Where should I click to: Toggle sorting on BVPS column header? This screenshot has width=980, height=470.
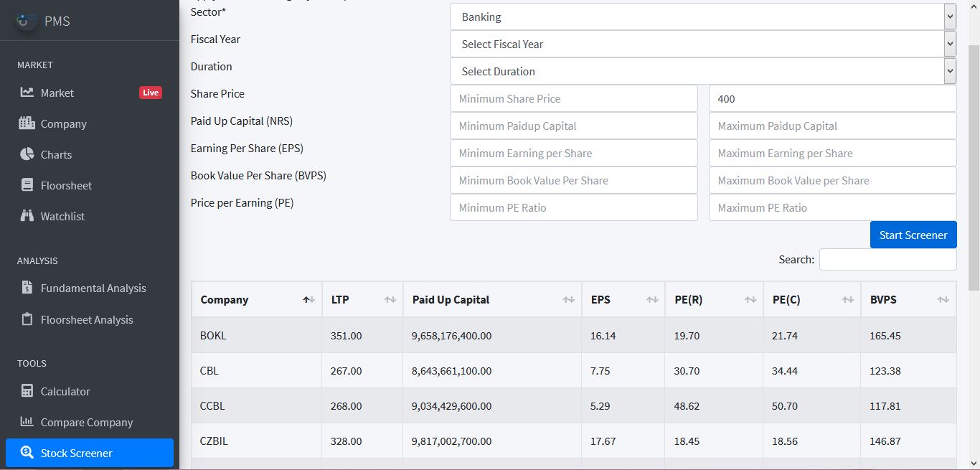[908, 299]
